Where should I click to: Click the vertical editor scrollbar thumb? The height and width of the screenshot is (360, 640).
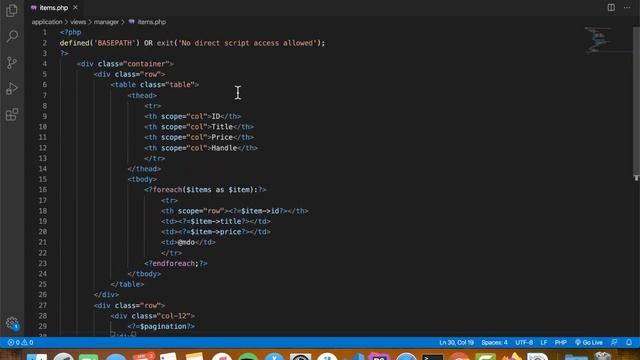tap(636, 102)
